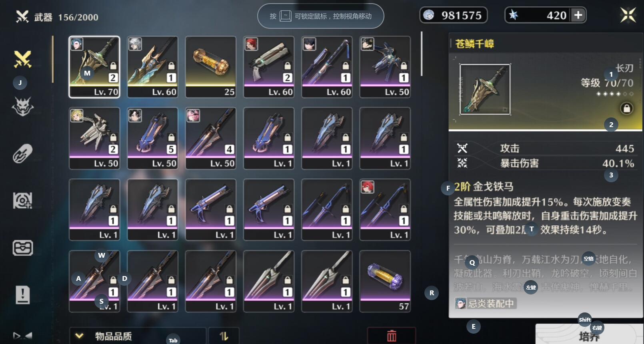
Task: Select the treasure chest sidebar category
Action: [x=23, y=248]
